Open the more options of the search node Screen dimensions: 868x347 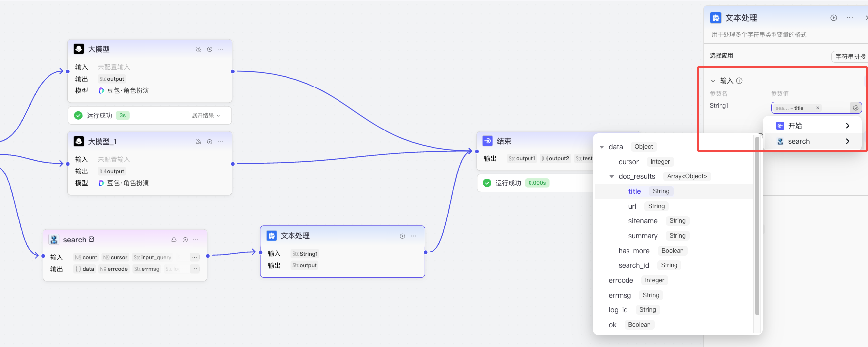click(x=196, y=240)
